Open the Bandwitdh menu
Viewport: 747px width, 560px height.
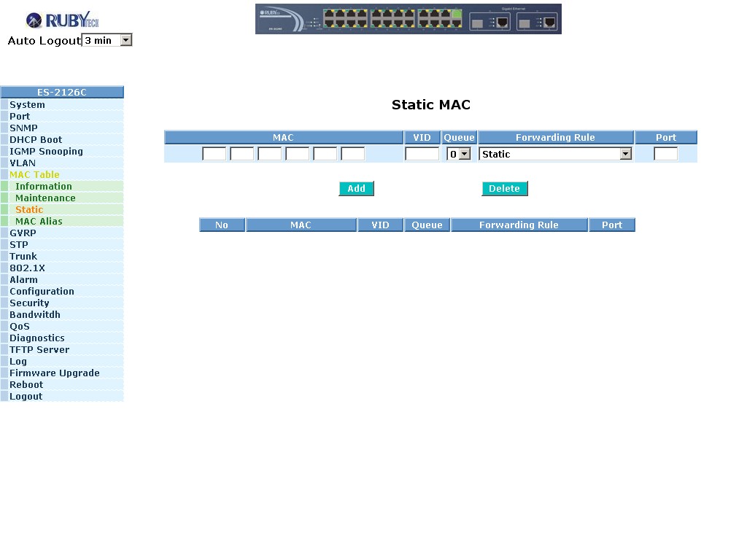pos(63,315)
